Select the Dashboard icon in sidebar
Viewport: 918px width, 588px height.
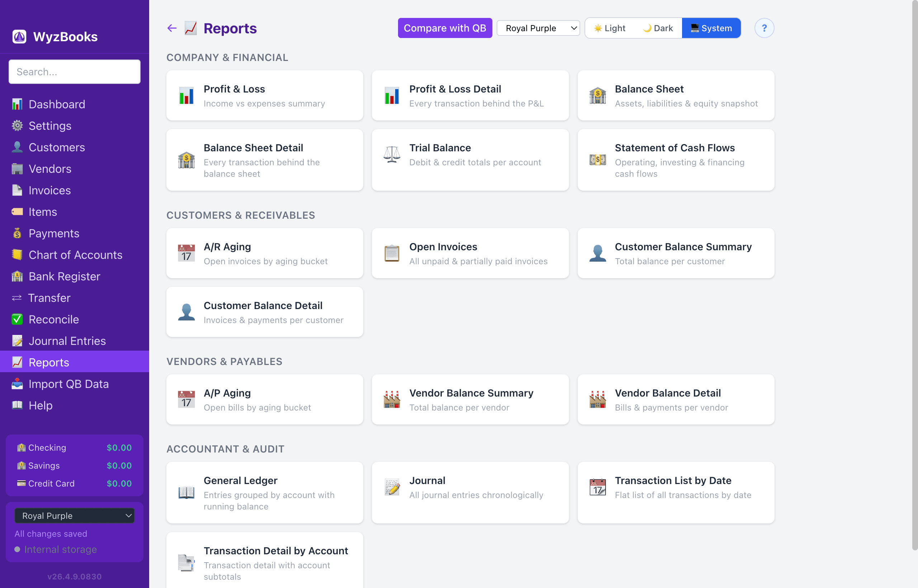pyautogui.click(x=17, y=104)
